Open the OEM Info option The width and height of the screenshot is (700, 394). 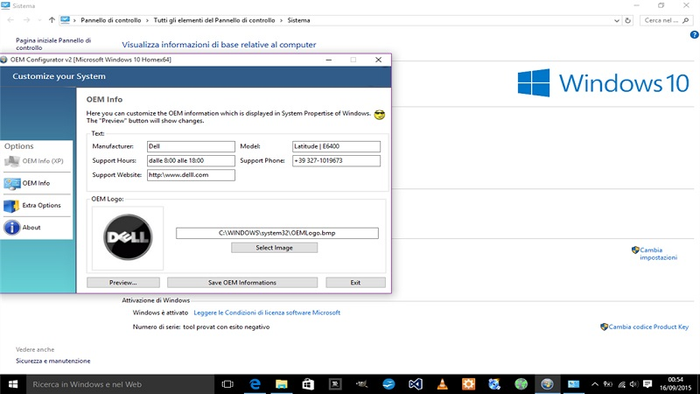tap(36, 183)
